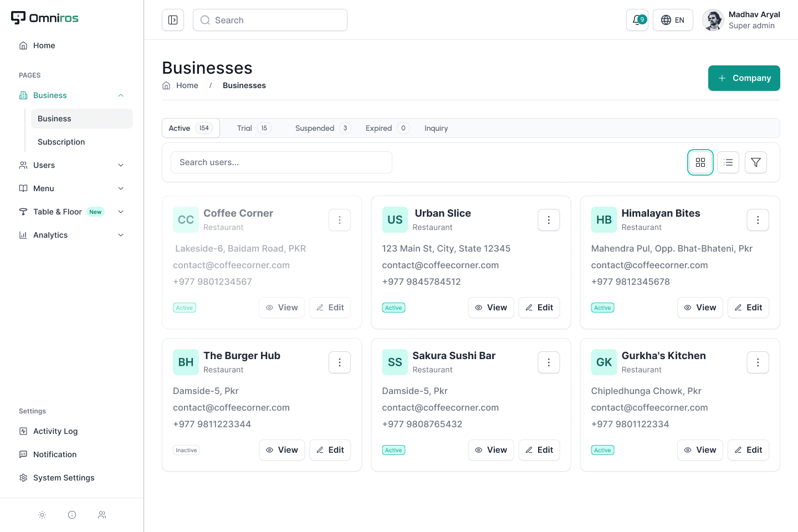This screenshot has width=798, height=532.
Task: Switch to list view
Action: point(728,162)
